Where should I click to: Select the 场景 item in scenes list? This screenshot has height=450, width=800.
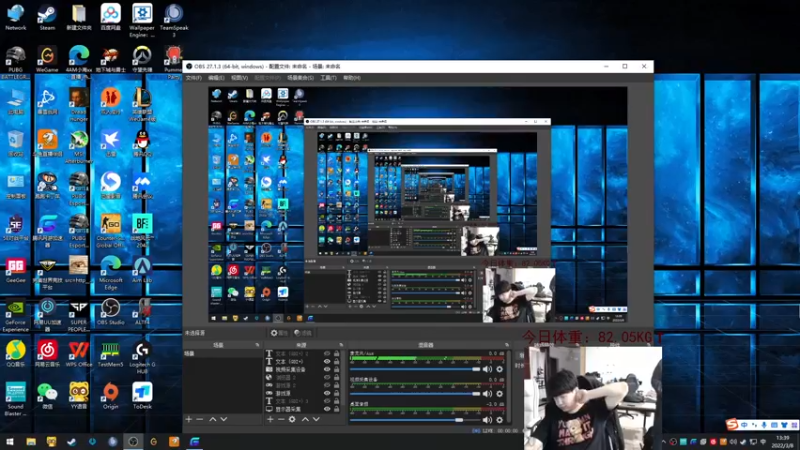tap(223, 353)
